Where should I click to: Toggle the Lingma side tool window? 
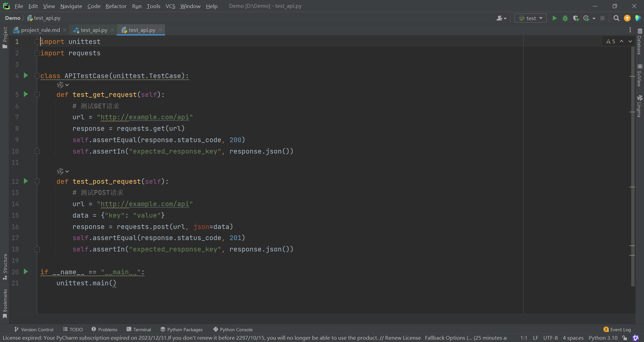click(640, 106)
